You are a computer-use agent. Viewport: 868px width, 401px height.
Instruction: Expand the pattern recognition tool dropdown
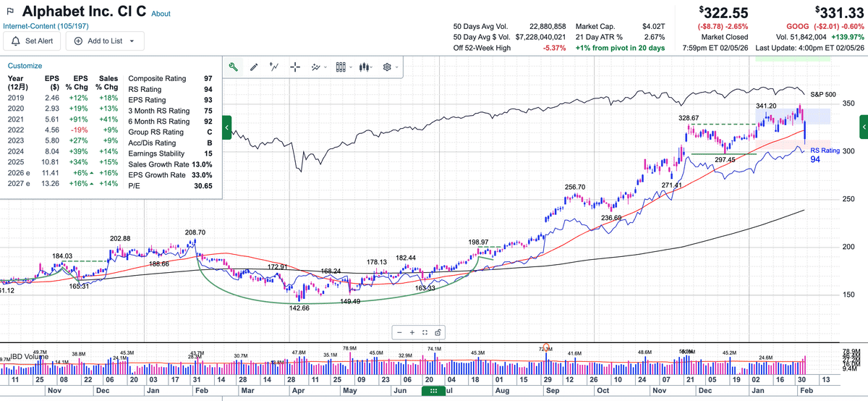(318, 67)
